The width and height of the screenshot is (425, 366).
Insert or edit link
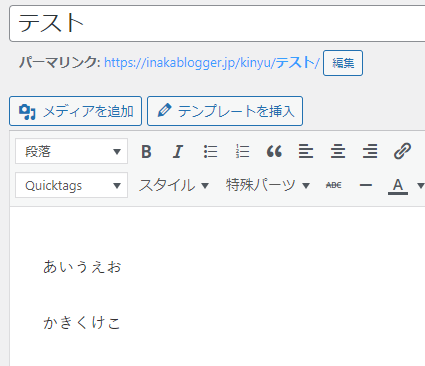(402, 152)
